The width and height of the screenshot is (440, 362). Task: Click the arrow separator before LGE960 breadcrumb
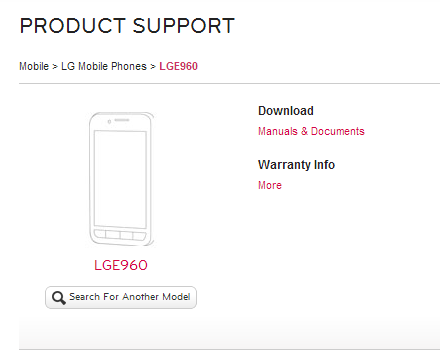(153, 67)
